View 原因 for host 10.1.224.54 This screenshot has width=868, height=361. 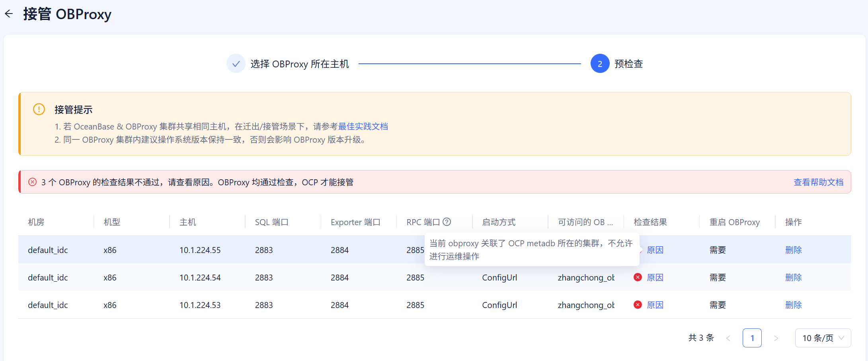point(655,277)
